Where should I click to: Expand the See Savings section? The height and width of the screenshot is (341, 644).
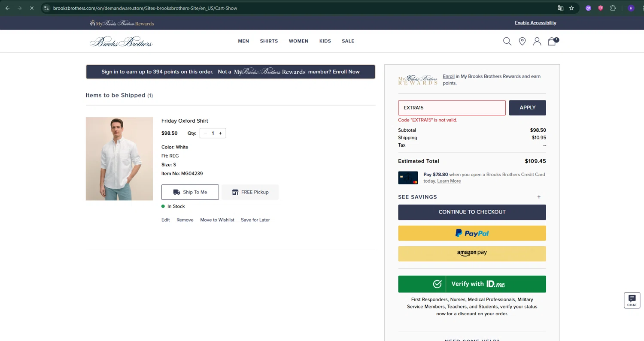coord(472,197)
